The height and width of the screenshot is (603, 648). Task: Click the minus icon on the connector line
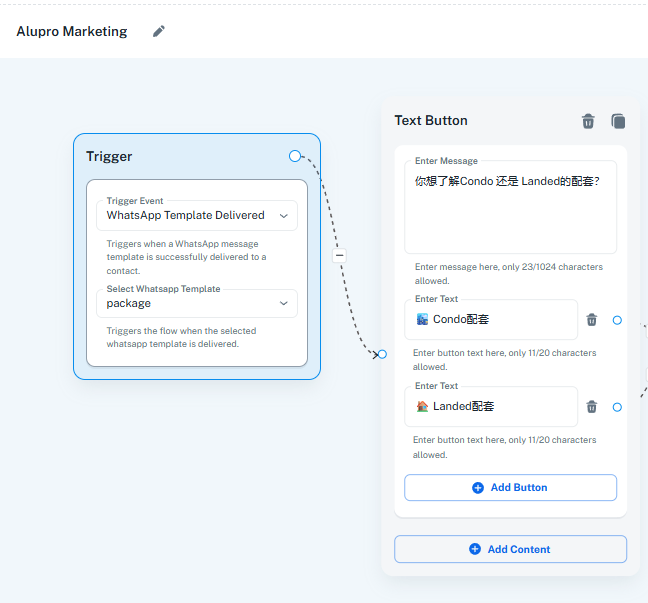[339, 256]
